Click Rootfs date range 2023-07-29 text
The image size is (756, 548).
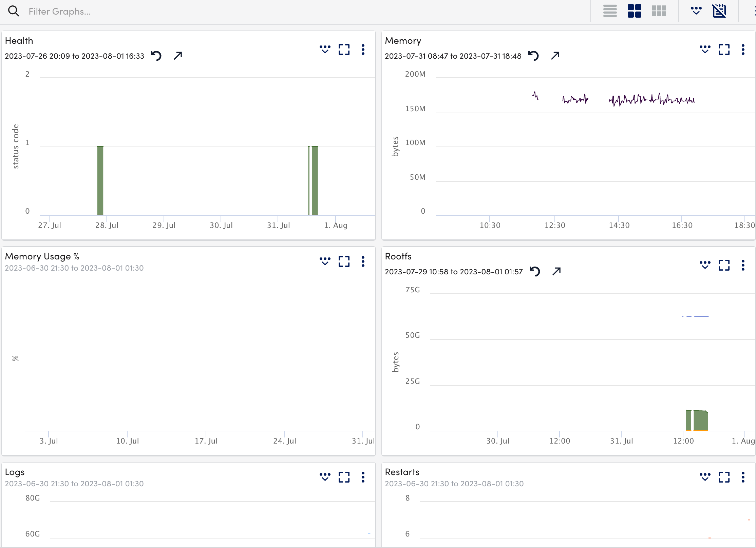(454, 272)
